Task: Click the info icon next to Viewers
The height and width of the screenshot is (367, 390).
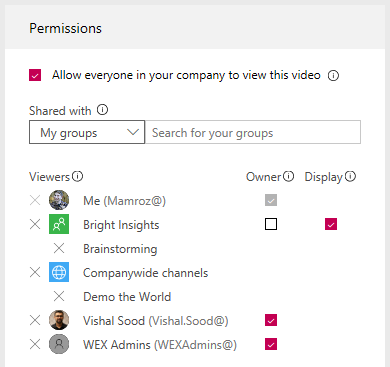Action: click(77, 176)
